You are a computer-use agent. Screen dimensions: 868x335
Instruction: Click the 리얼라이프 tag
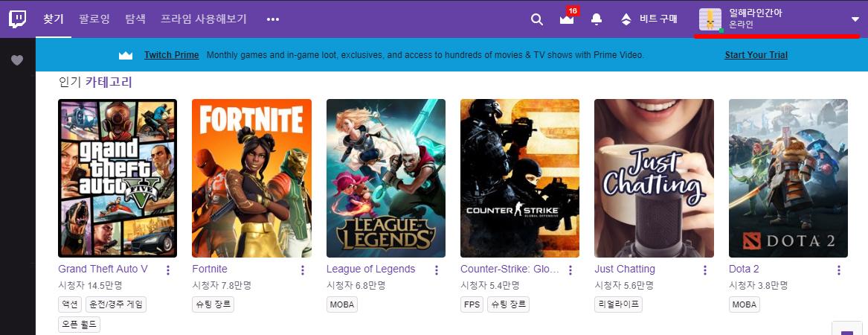[618, 304]
